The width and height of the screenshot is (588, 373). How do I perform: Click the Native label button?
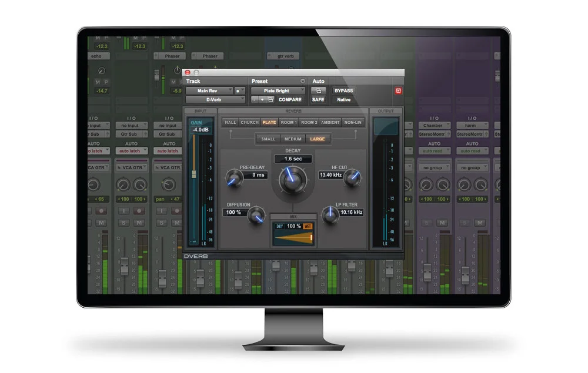(x=343, y=100)
